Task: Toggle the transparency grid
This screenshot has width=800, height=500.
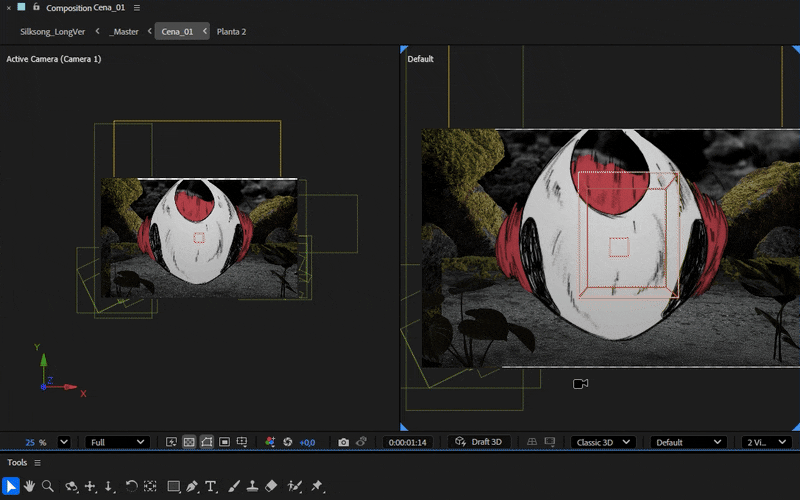Action: pyautogui.click(x=189, y=442)
